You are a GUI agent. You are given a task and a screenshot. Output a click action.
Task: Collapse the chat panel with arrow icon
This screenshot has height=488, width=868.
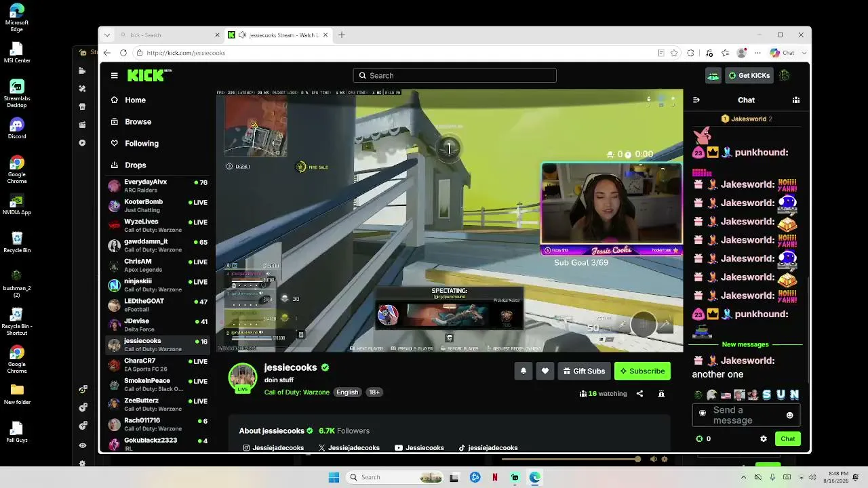[x=696, y=100]
